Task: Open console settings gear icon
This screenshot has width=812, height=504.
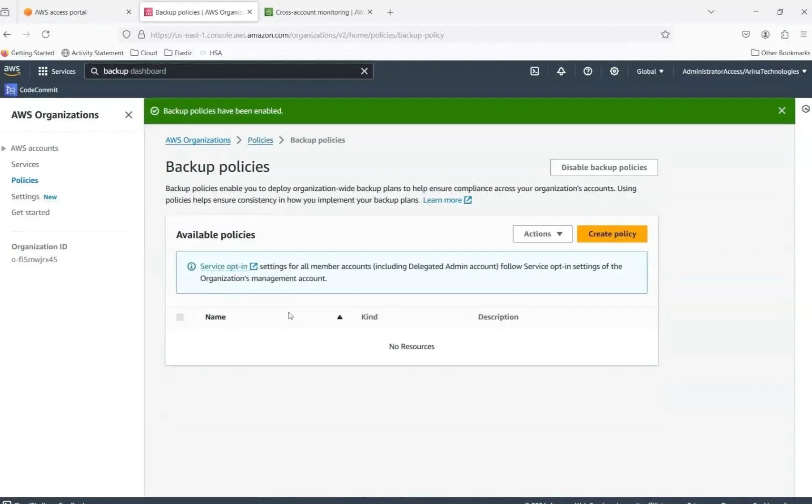Action: 614,71
